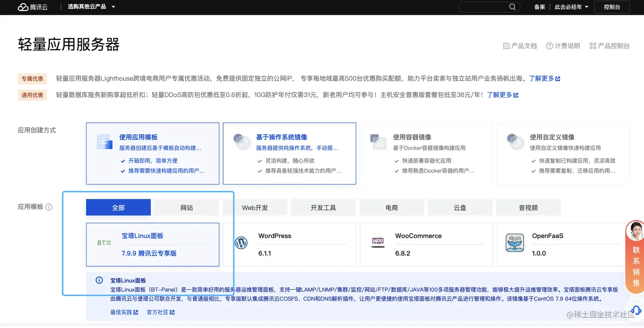Screen dimensions: 644x328
Task: Select the 宝塔Linux面板 template card
Action: (x=152, y=245)
